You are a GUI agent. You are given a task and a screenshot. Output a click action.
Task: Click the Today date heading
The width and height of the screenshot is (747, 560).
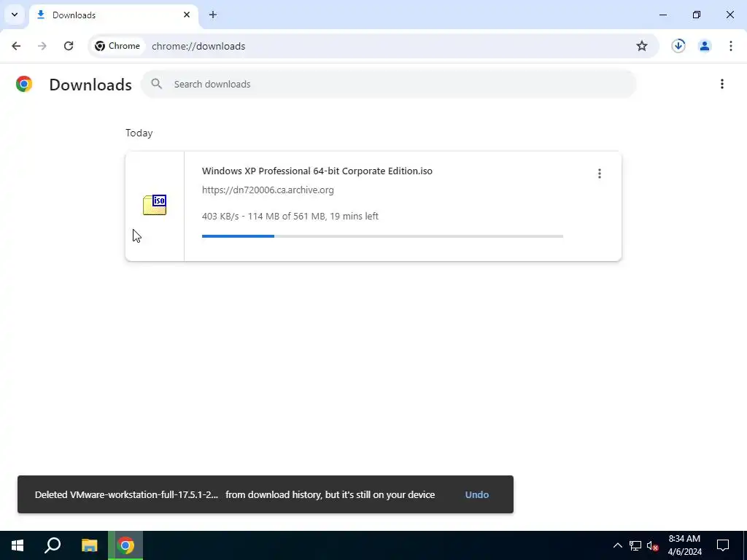139,133
